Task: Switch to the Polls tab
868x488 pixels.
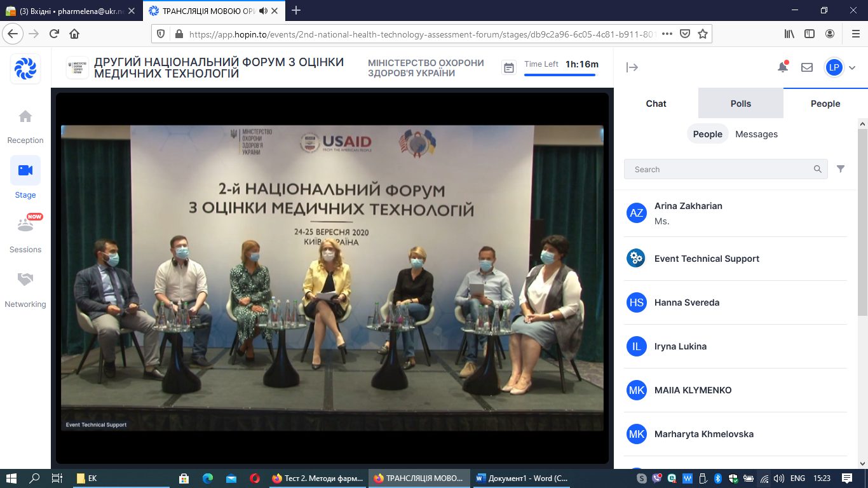Action: 740,104
